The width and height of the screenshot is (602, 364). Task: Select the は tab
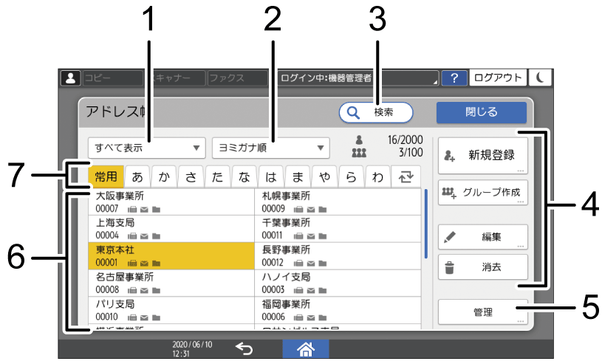pyautogui.click(x=271, y=176)
